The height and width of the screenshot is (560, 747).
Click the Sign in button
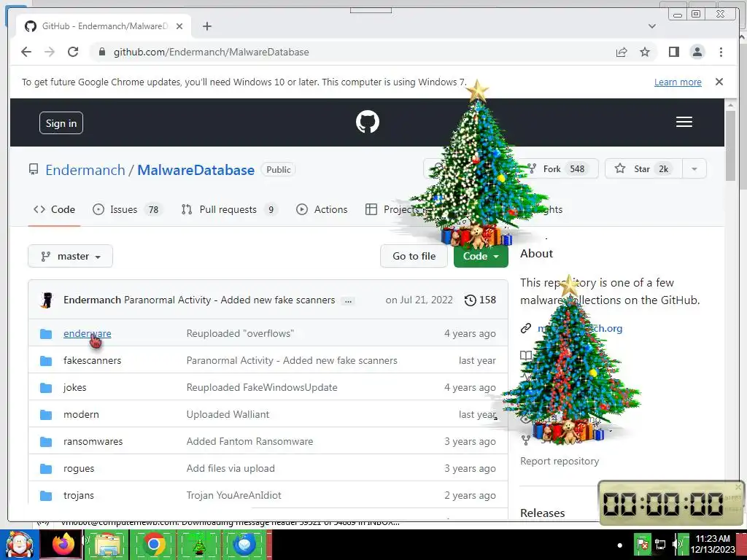(x=61, y=123)
